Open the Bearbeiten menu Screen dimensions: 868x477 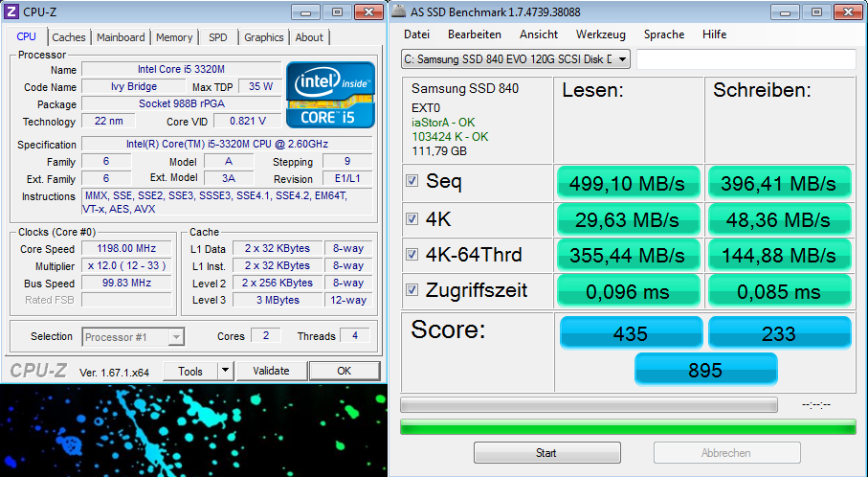475,34
